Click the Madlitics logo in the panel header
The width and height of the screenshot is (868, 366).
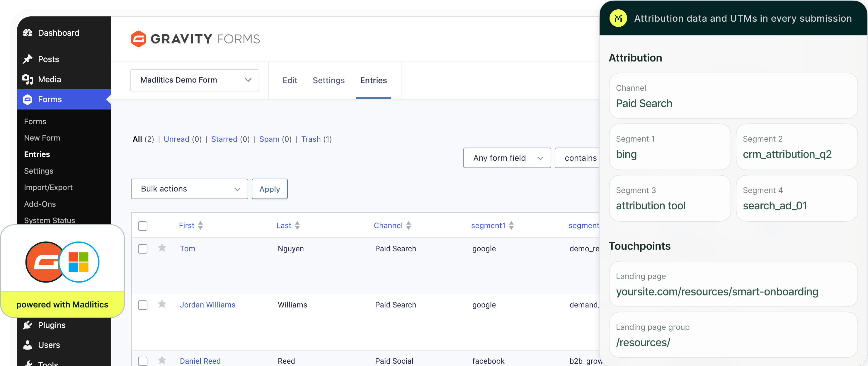pos(618,18)
